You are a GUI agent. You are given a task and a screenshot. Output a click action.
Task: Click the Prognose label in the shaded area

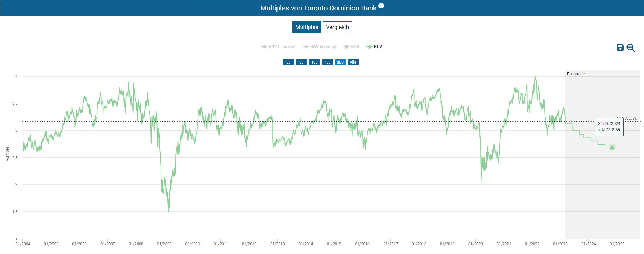point(576,74)
